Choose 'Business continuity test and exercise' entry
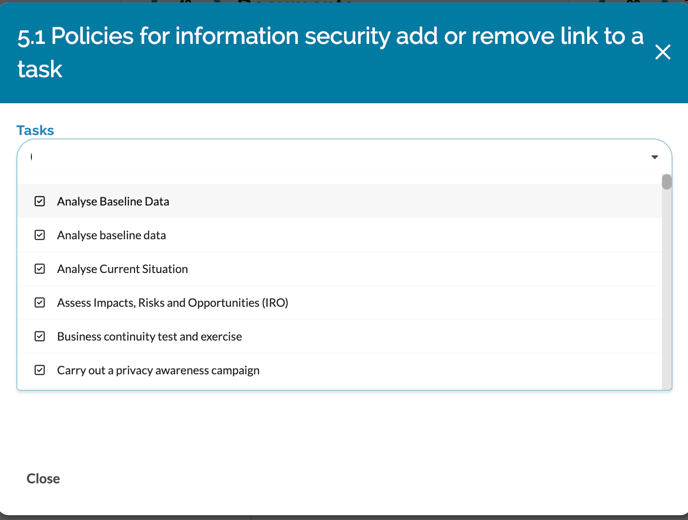This screenshot has height=520, width=688. (x=149, y=336)
